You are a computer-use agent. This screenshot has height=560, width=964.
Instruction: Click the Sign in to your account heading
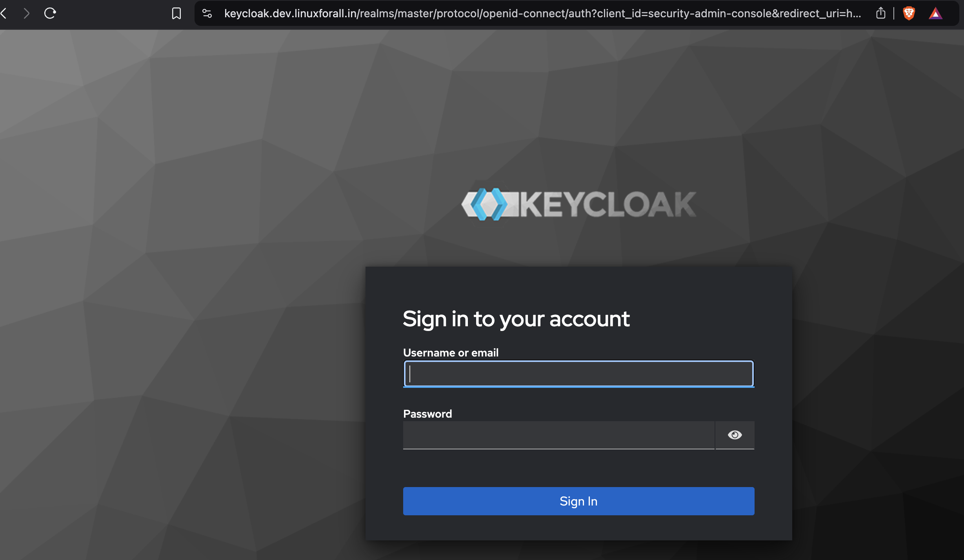tap(516, 319)
